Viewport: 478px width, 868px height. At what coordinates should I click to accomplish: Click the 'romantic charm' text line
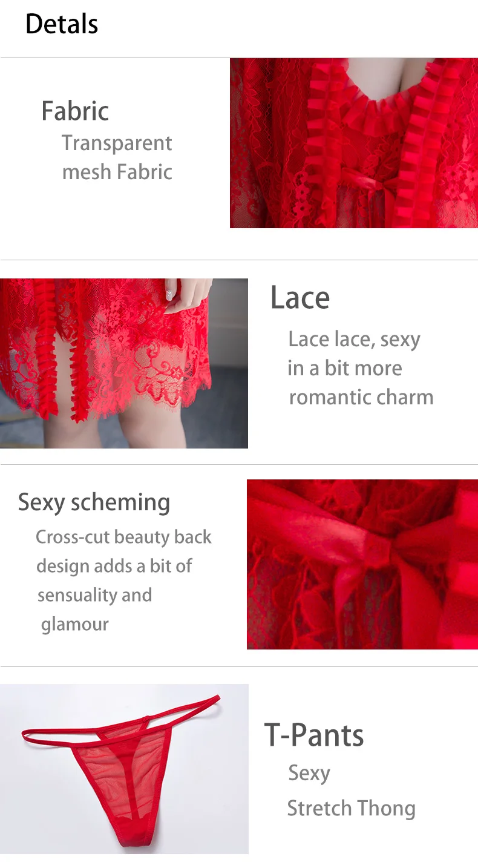[x=361, y=397]
